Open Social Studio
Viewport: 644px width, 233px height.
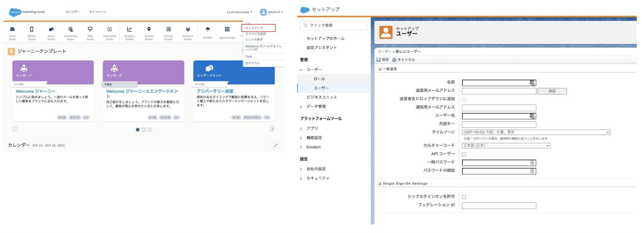coord(51,33)
